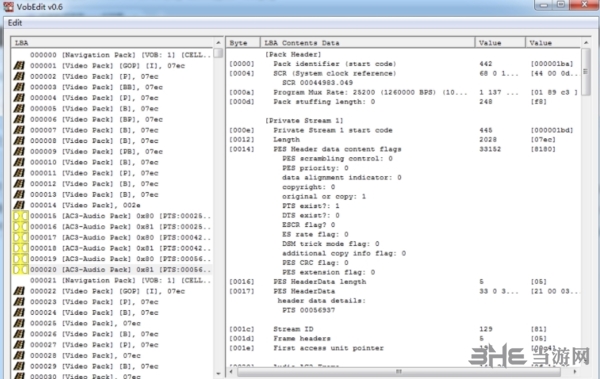
Task: Click the LBA Contents Data column header
Action: tap(367, 42)
